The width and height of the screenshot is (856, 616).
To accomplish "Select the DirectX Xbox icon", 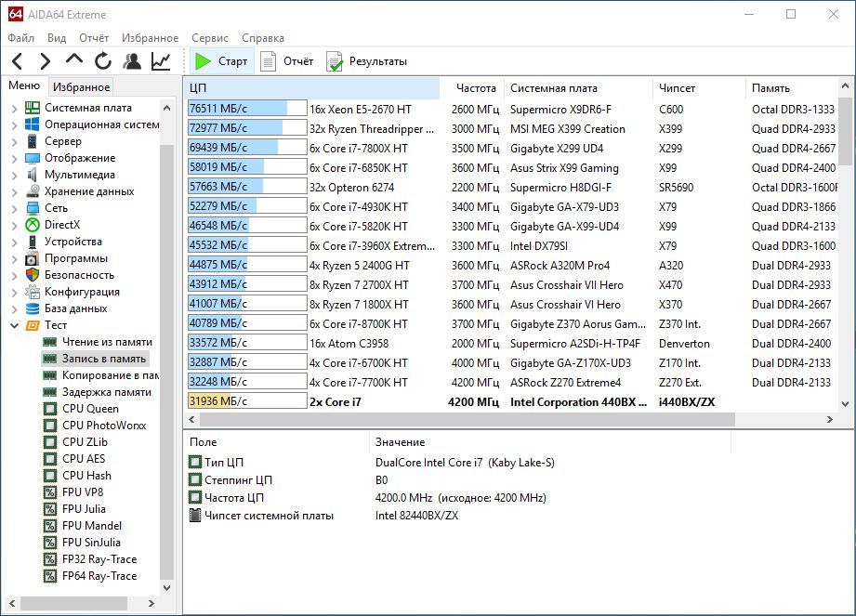I will [x=33, y=225].
